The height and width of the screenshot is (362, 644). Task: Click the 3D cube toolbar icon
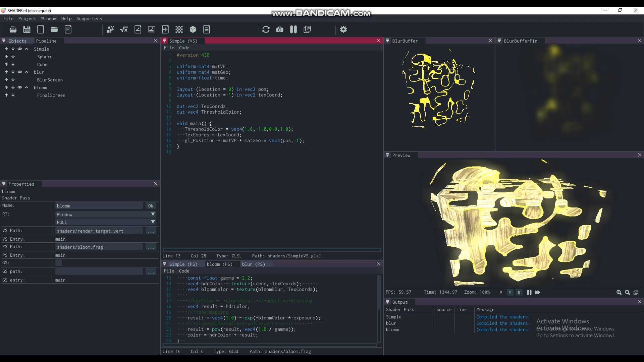(193, 29)
